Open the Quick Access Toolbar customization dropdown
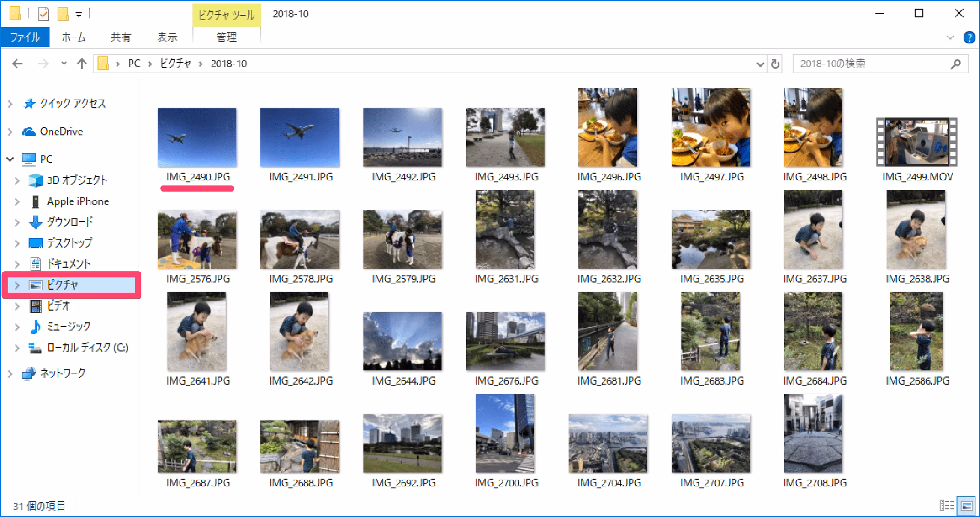 (78, 13)
